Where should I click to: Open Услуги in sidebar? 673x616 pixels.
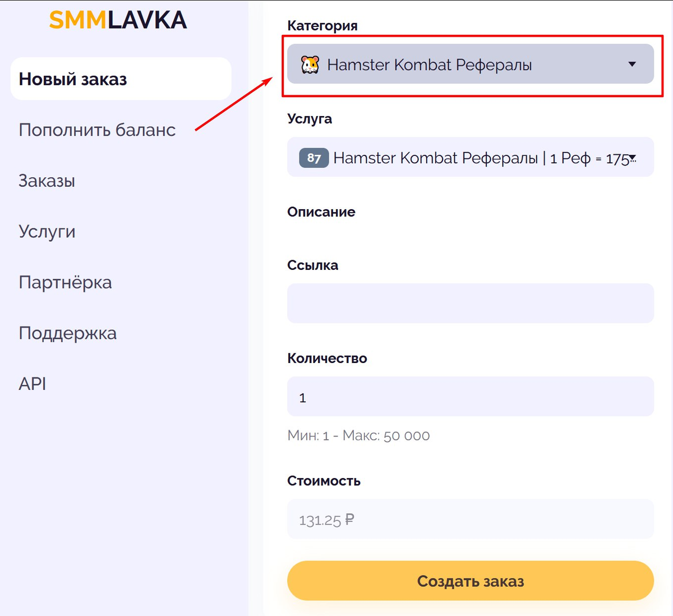47,232
